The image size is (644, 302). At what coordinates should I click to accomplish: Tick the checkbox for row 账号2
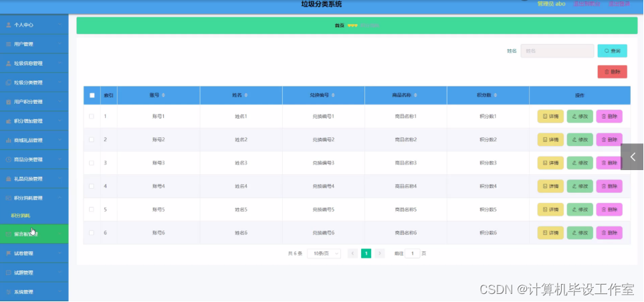coord(92,139)
